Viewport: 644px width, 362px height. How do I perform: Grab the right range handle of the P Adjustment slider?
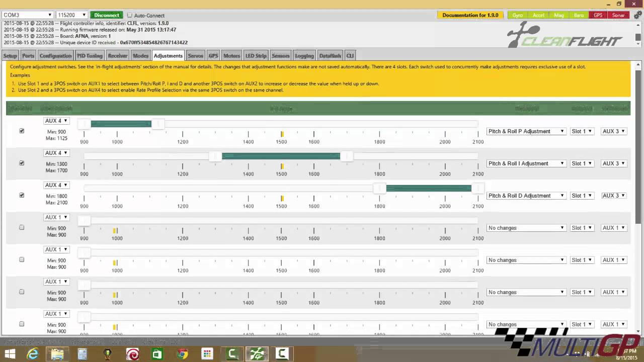(x=158, y=124)
